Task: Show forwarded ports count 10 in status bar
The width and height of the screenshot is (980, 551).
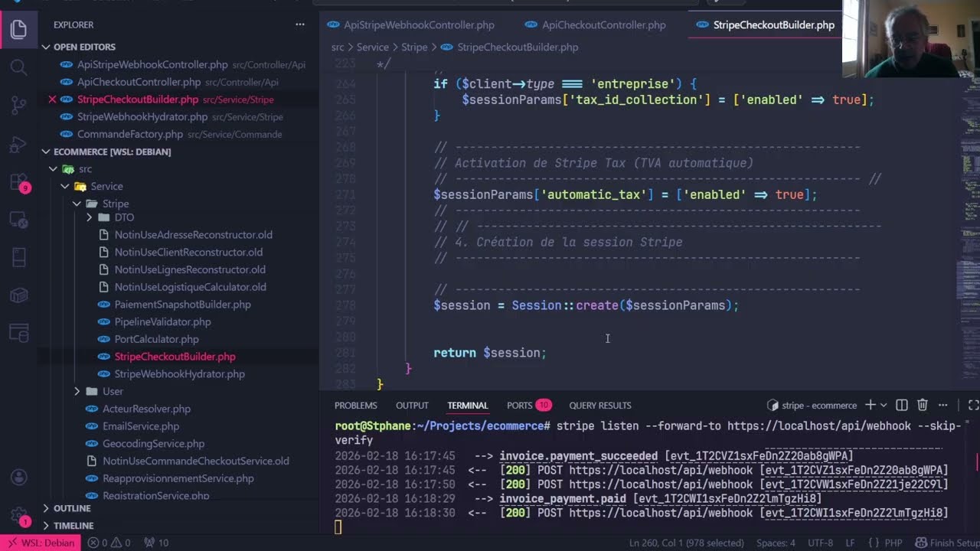Action: pos(155,543)
